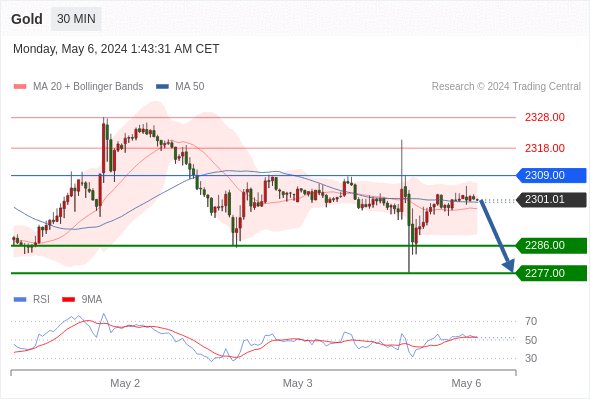Click the 2328.00 resistance price label
Image resolution: width=590 pixels, height=400 pixels.
pyautogui.click(x=544, y=117)
